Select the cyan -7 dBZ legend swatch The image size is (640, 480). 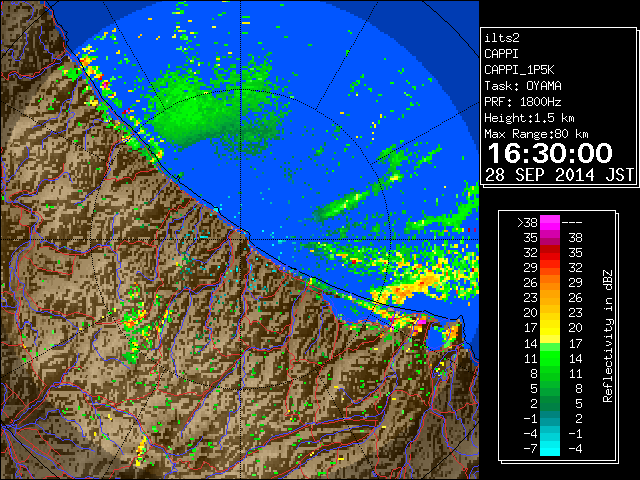tap(549, 448)
